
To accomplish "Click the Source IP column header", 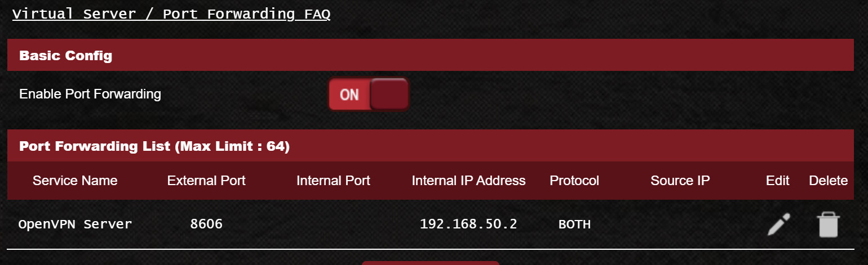I will tap(680, 181).
